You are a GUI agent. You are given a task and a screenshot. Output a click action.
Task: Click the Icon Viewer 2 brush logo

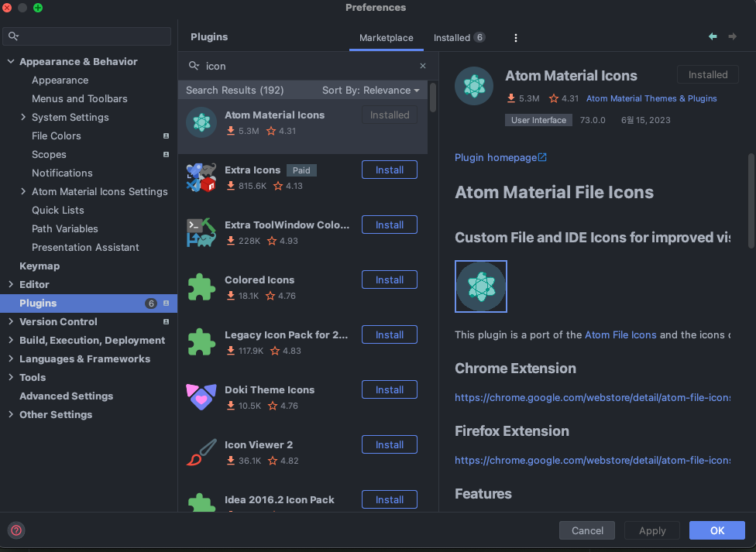201,452
